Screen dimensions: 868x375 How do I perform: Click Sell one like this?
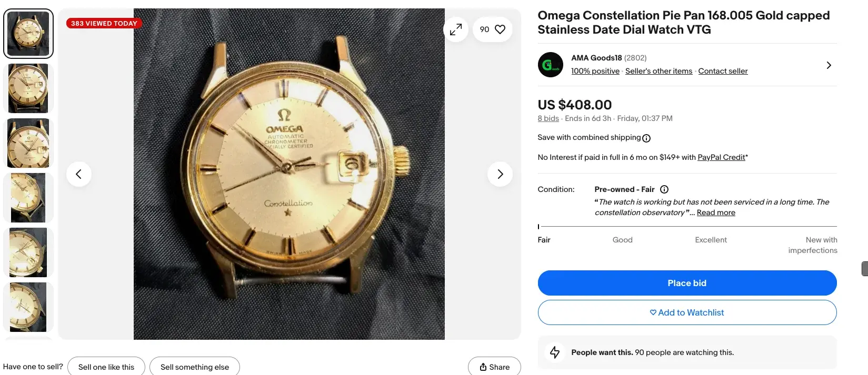click(106, 367)
